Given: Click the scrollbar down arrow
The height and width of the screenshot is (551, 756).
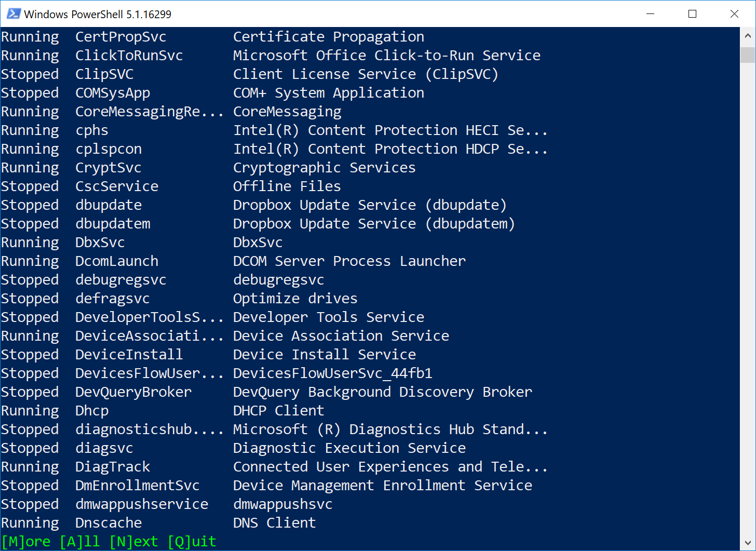Looking at the screenshot, I should click(x=748, y=542).
